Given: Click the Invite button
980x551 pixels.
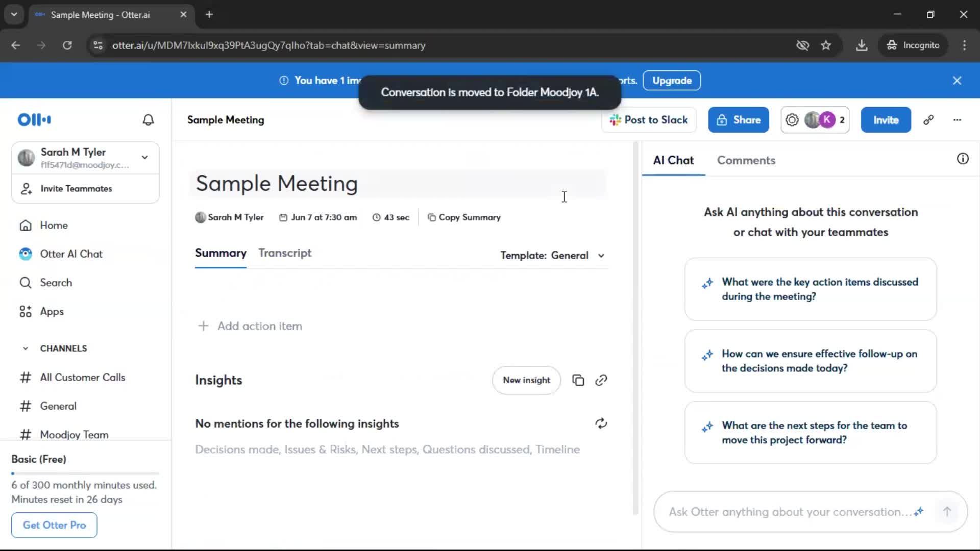Looking at the screenshot, I should pos(886,120).
